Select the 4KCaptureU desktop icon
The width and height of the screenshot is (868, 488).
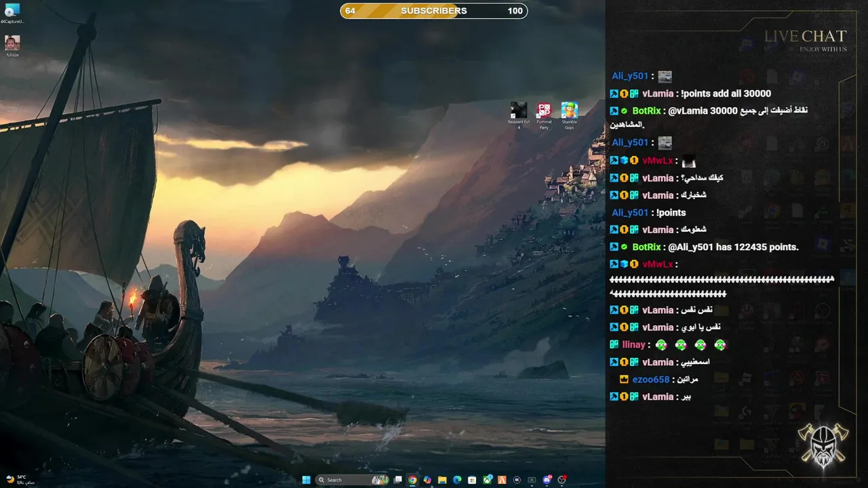tap(12, 14)
